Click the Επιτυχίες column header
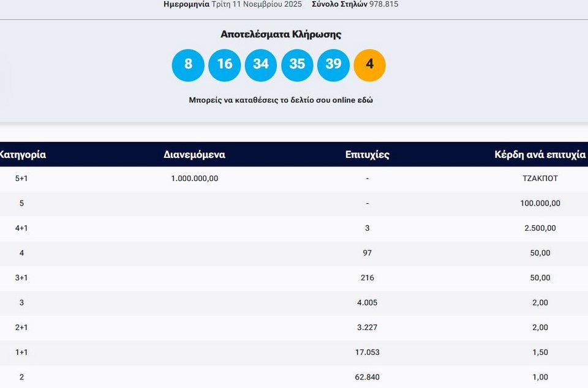Viewport: 588px width, 388px height. point(367,155)
